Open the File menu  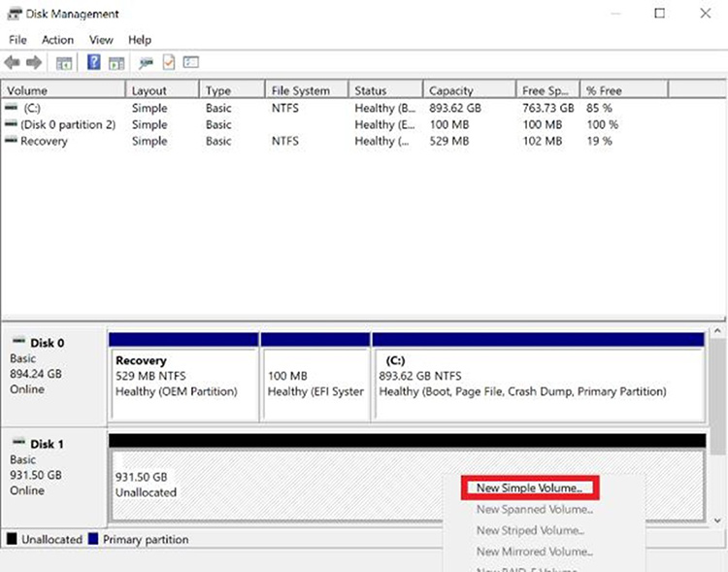17,40
